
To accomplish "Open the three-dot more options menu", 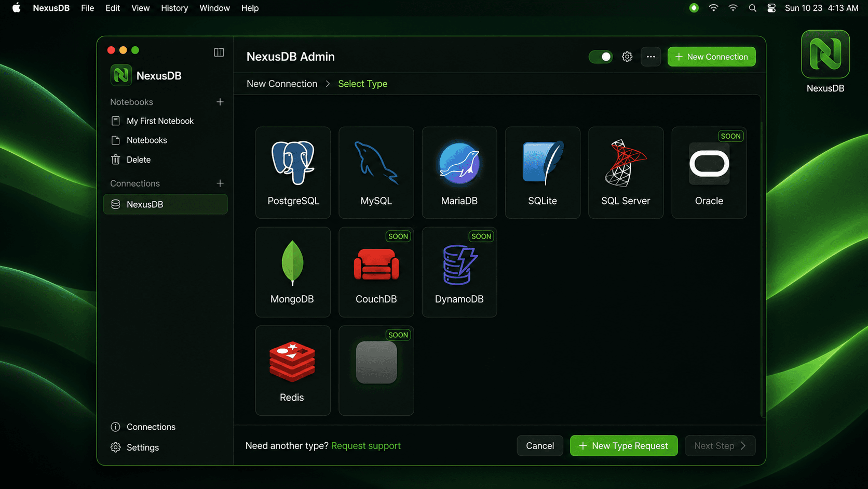I will point(650,57).
